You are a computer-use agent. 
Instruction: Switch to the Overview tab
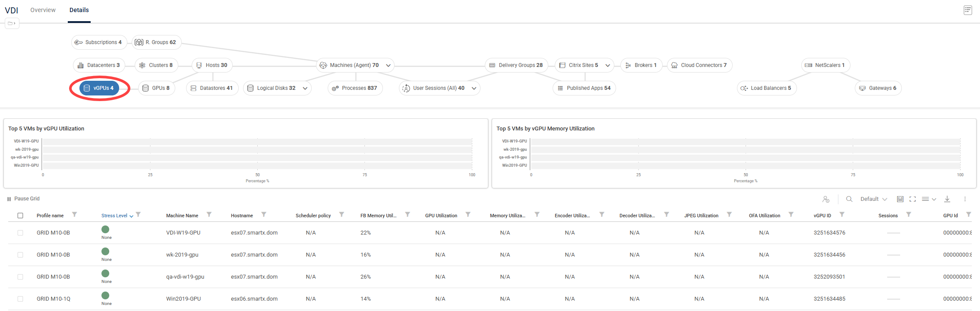[43, 10]
